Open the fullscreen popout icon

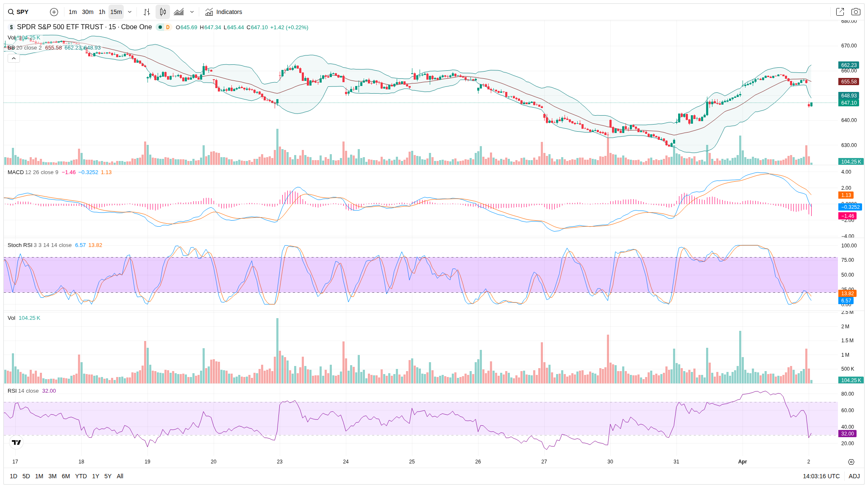point(840,12)
